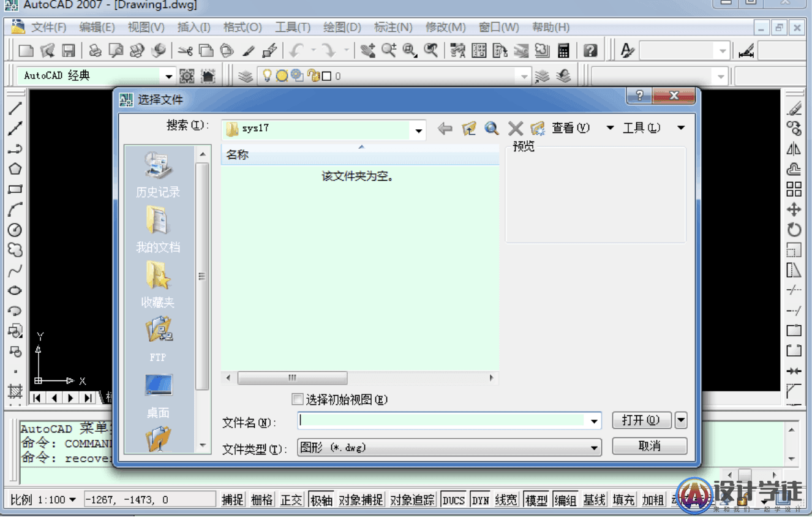Click the workspace settings gear icon
This screenshot has width=812, height=517.
point(187,76)
